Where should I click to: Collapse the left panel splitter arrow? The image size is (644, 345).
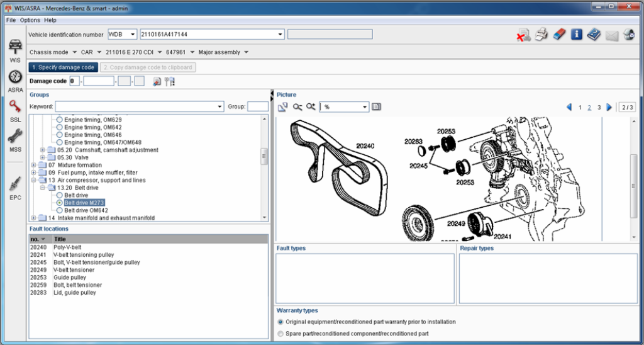point(272,93)
